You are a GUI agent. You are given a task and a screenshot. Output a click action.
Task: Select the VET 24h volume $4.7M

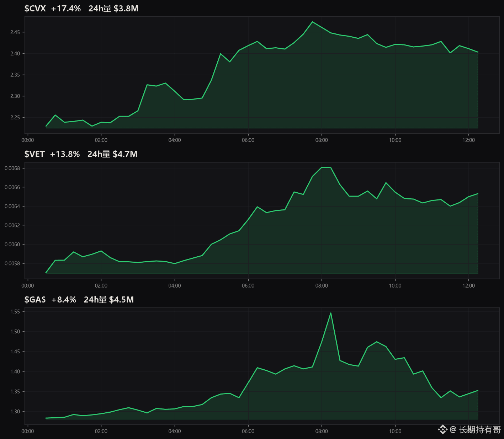coord(112,154)
